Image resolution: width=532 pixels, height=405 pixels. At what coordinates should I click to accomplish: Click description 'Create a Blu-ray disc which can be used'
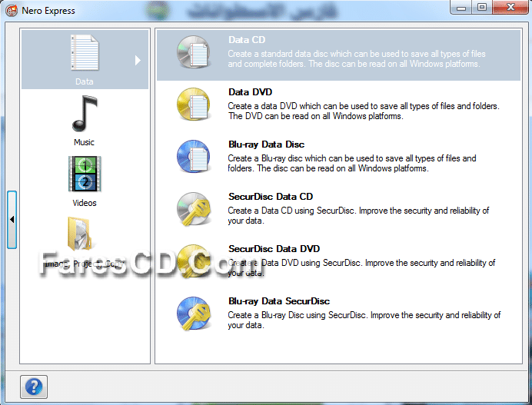coord(352,163)
